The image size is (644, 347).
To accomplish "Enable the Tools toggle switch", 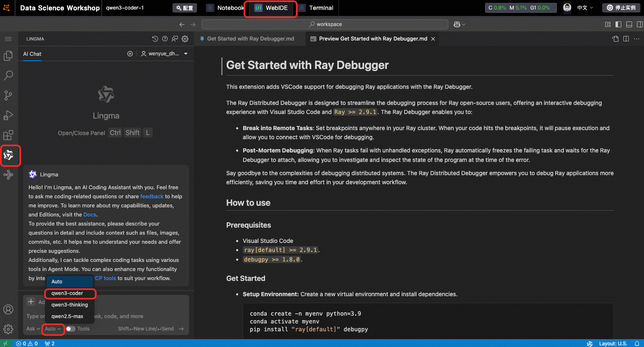I will pos(71,329).
